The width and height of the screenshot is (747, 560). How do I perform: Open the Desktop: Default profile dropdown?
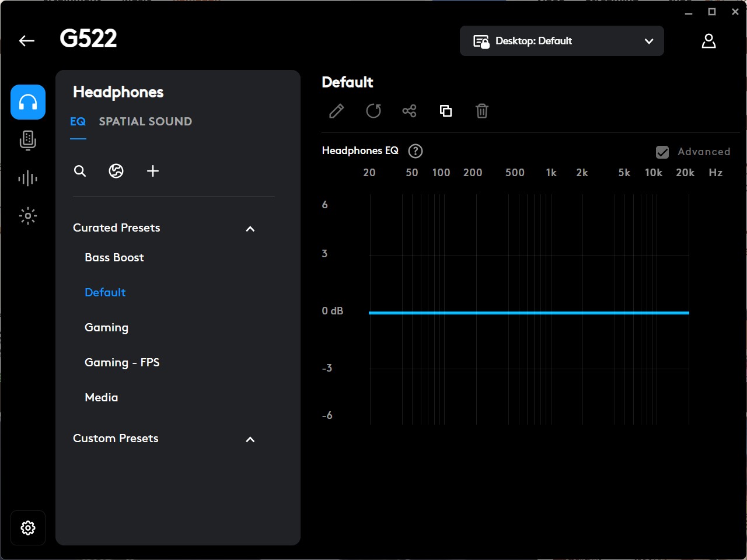tap(561, 41)
